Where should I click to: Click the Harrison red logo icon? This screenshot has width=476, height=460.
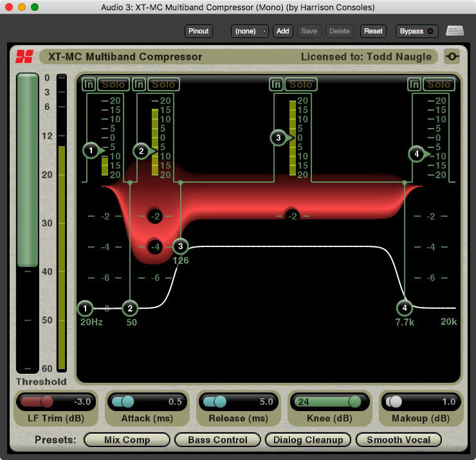coord(24,57)
